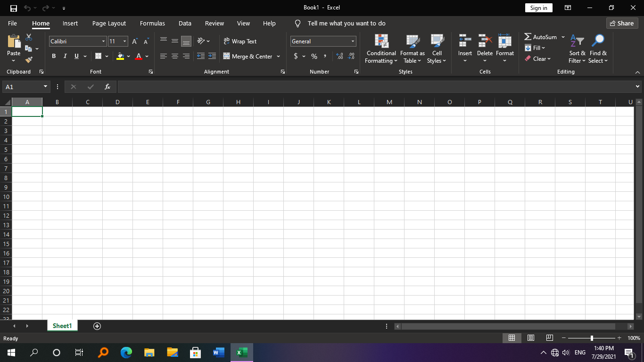Open Format as Table gallery
The image size is (644, 362).
[x=413, y=49]
